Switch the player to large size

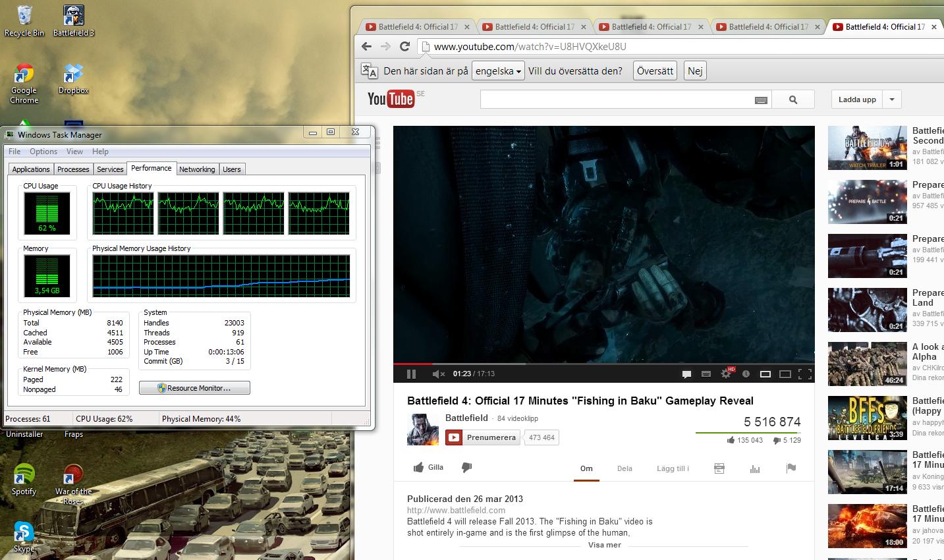pyautogui.click(x=785, y=374)
